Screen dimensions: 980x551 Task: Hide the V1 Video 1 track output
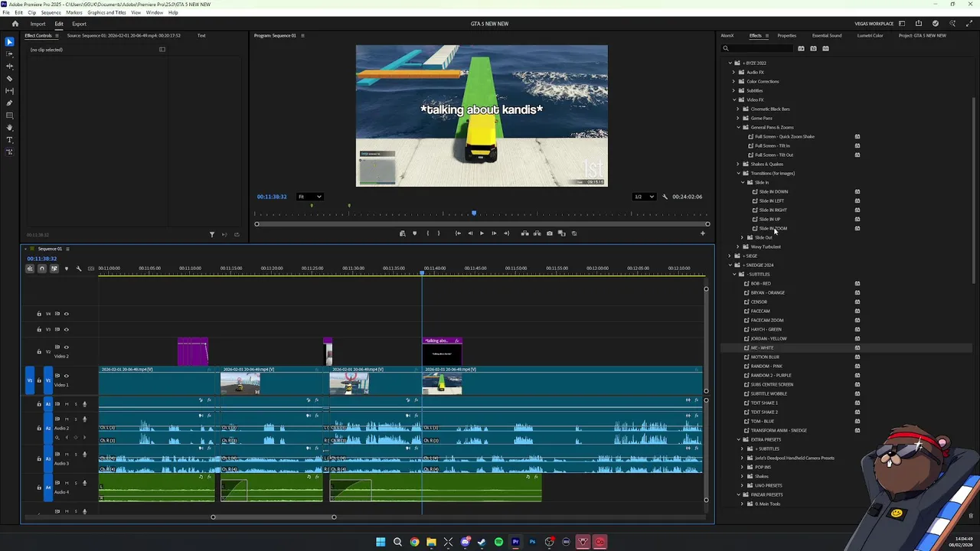tap(66, 376)
